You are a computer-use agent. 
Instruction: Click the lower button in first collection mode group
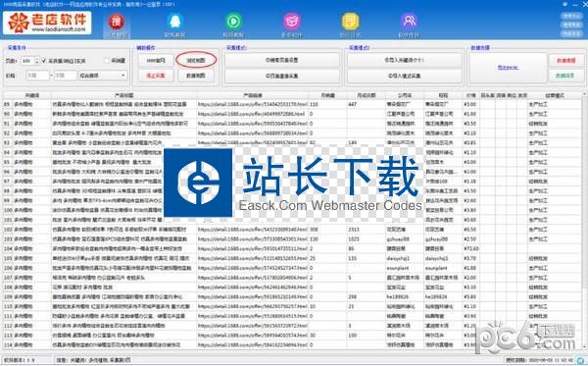(282, 76)
